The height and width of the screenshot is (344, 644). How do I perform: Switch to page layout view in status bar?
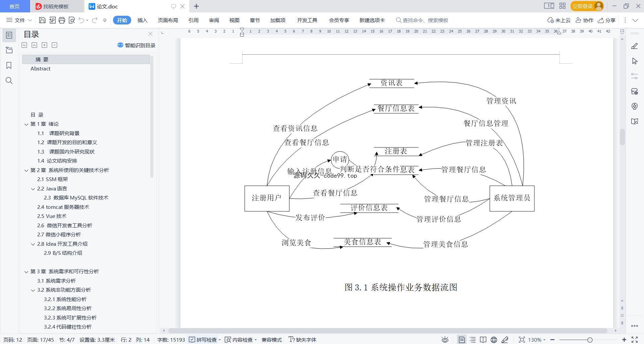[462, 340]
